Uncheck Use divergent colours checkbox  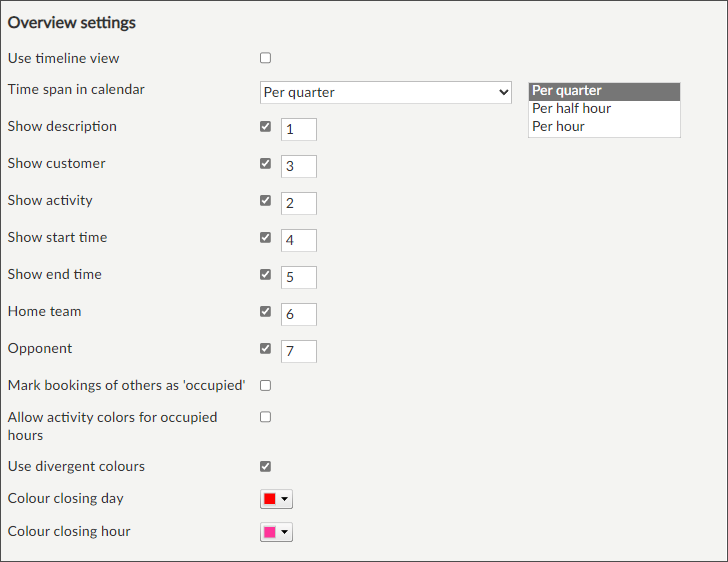pyautogui.click(x=266, y=466)
